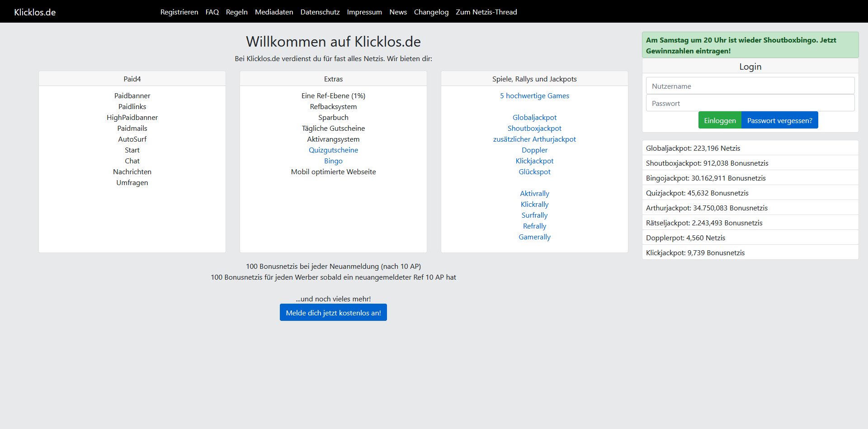
Task: Open the Surfrally link
Action: tap(534, 215)
